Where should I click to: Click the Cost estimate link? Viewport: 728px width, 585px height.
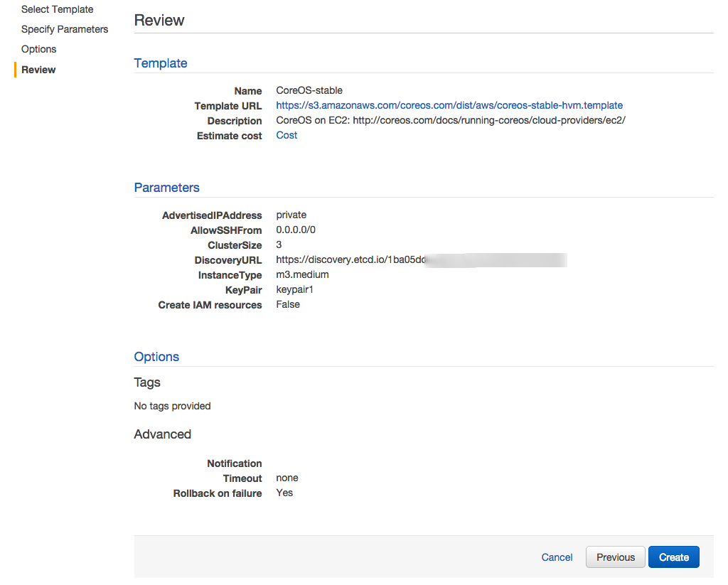tap(287, 135)
